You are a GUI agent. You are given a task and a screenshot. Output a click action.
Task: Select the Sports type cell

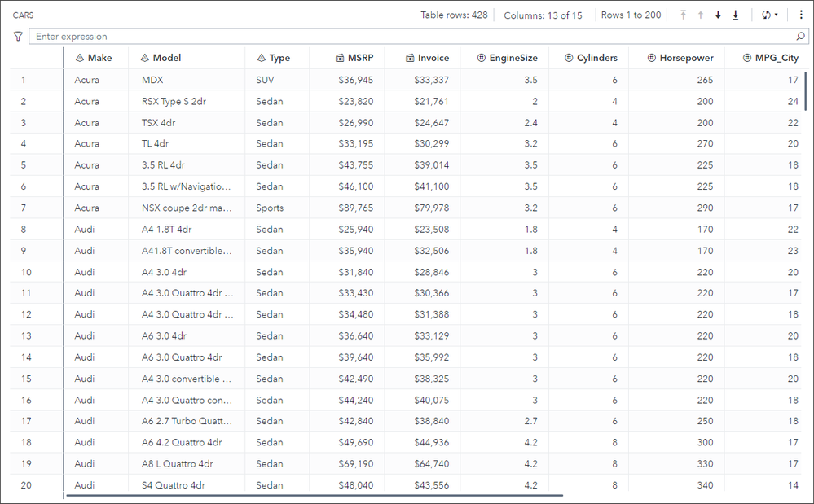277,208
